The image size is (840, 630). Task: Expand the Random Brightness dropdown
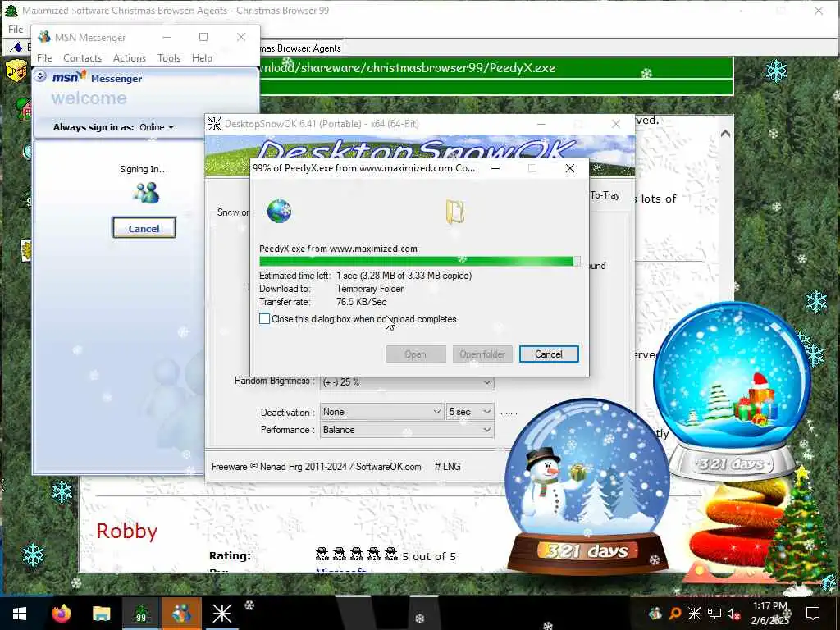click(x=486, y=382)
